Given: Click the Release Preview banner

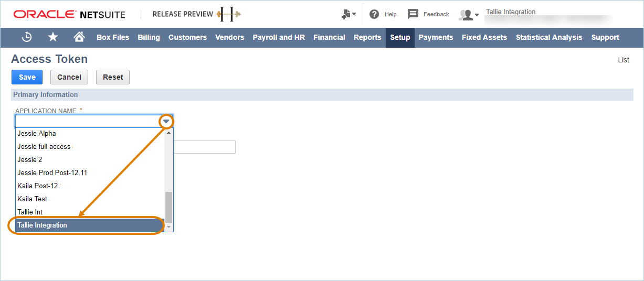Looking at the screenshot, I should [197, 14].
